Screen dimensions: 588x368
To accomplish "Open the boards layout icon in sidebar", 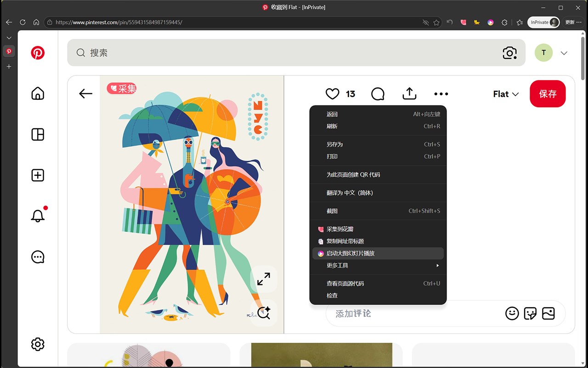I will point(38,134).
